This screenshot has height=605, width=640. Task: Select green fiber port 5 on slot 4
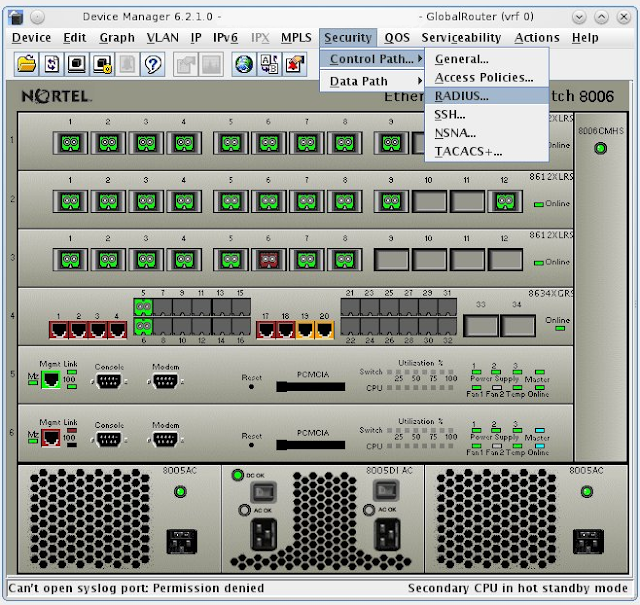[143, 307]
